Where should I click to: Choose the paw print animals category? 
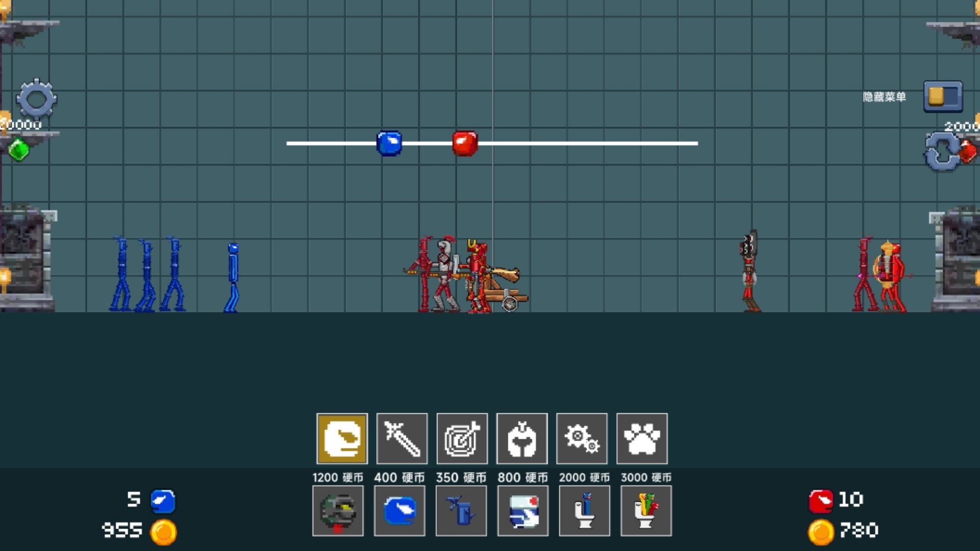[642, 438]
